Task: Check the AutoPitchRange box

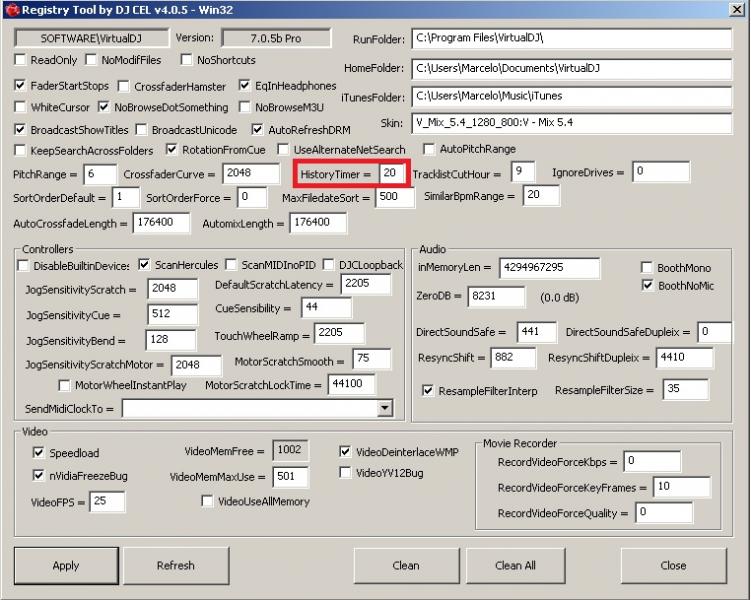Action: pos(429,149)
